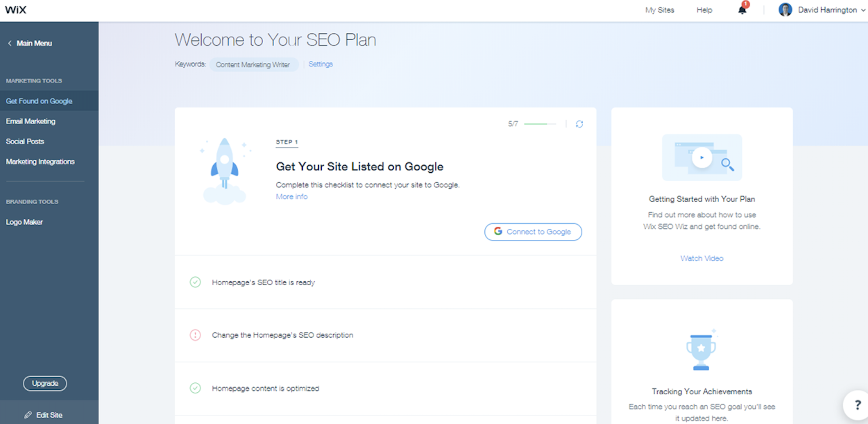Viewport: 868px width, 424px height.
Task: Click the Welcome to Your SEO Plan heading
Action: tap(275, 40)
